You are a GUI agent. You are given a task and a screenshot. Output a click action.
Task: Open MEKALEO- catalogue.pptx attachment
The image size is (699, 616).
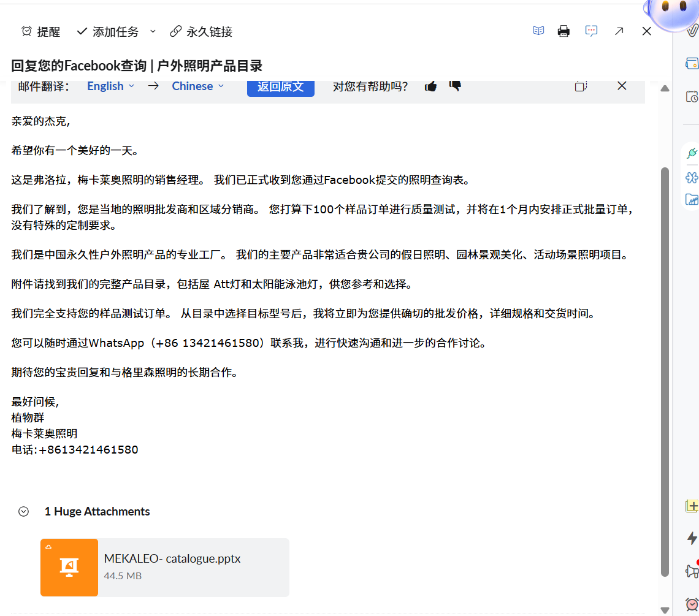click(x=165, y=568)
